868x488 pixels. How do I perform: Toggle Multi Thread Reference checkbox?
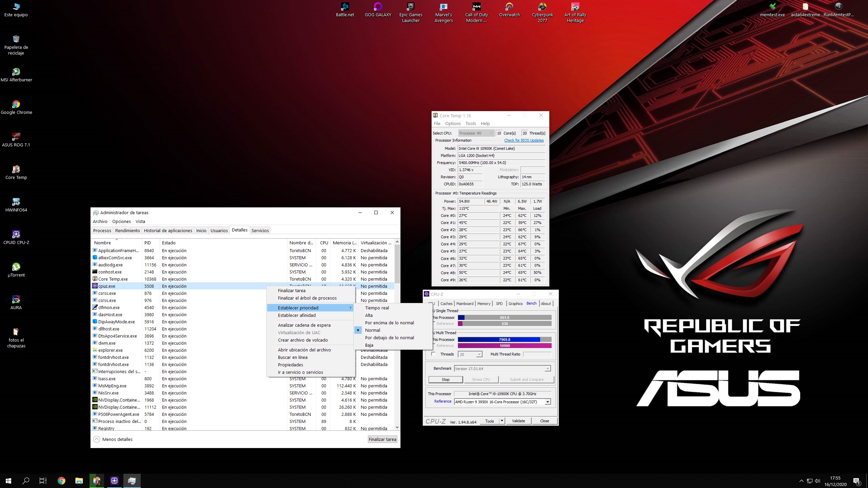434,346
